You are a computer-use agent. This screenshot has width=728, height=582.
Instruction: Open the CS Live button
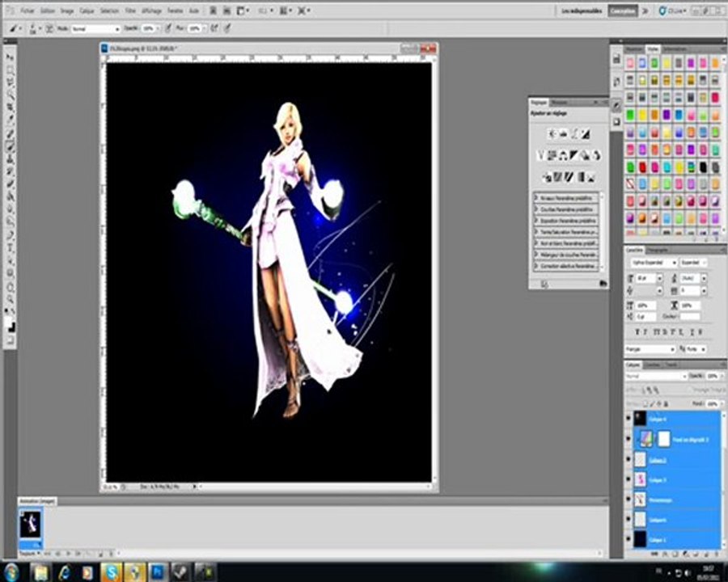673,11
